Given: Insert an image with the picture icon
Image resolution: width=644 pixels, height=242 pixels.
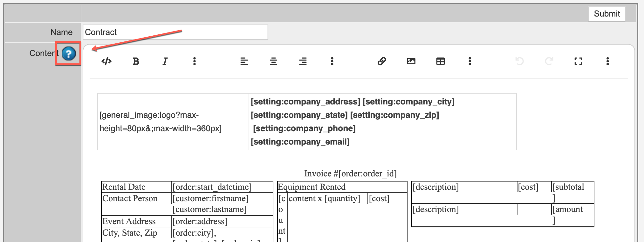Looking at the screenshot, I should (x=411, y=61).
